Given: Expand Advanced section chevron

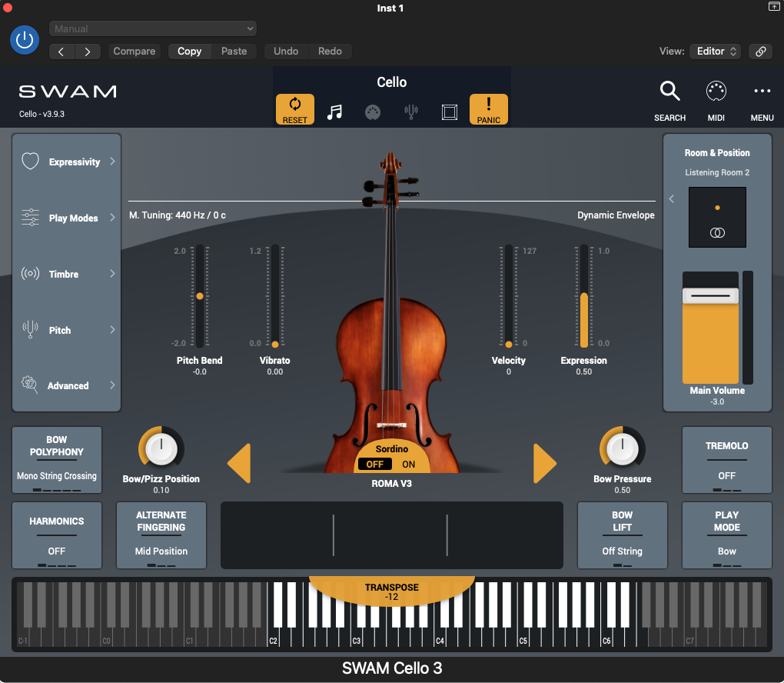Looking at the screenshot, I should coord(112,385).
